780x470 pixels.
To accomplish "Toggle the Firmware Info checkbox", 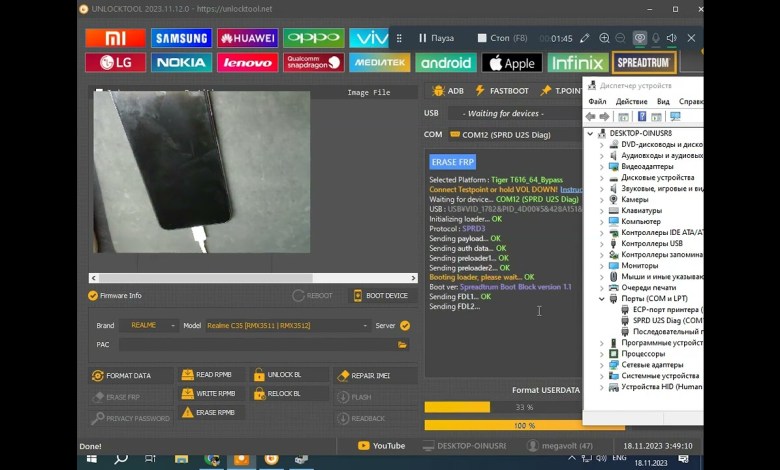I will coord(93,296).
